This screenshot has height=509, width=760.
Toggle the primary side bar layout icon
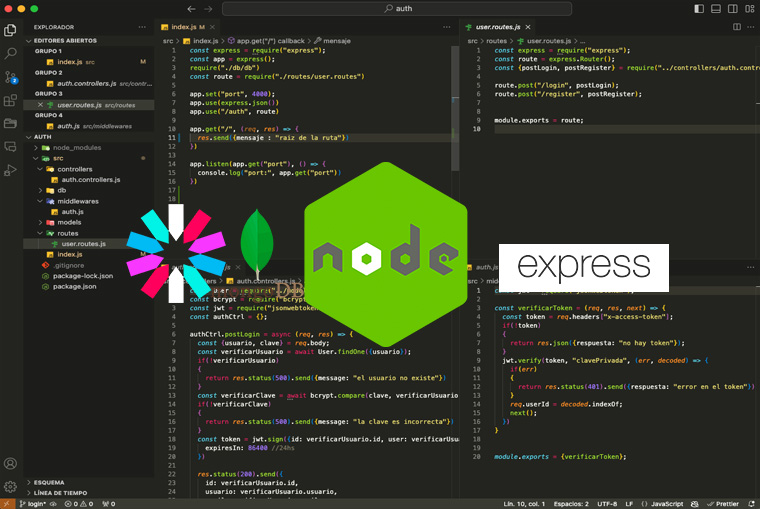[699, 9]
